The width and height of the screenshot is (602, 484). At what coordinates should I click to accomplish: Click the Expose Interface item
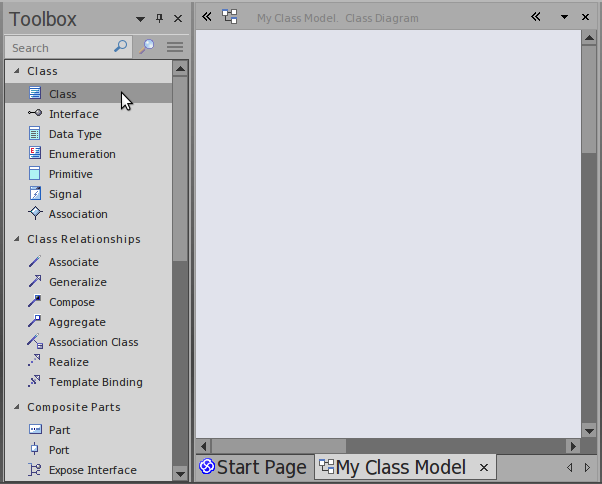92,470
